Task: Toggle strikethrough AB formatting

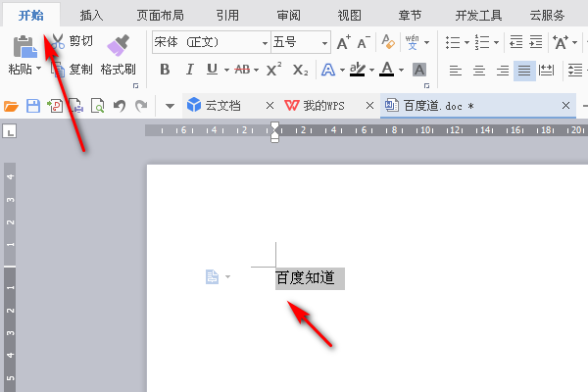Action: [242, 70]
